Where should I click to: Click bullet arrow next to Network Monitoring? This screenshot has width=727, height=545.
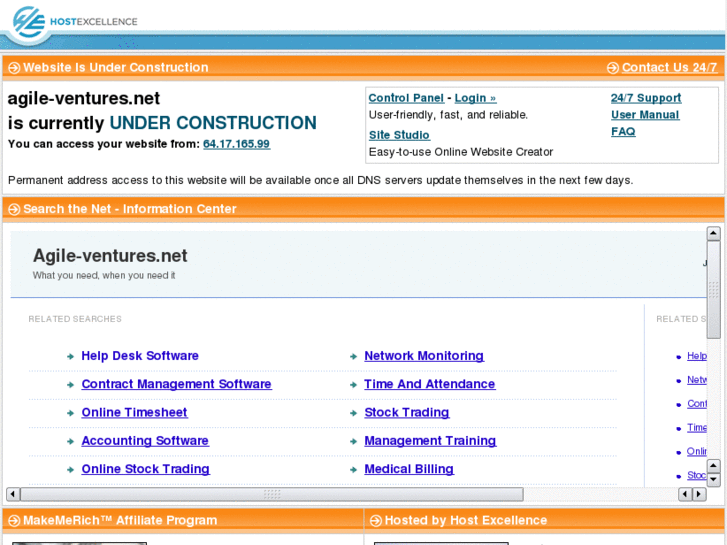tap(353, 357)
